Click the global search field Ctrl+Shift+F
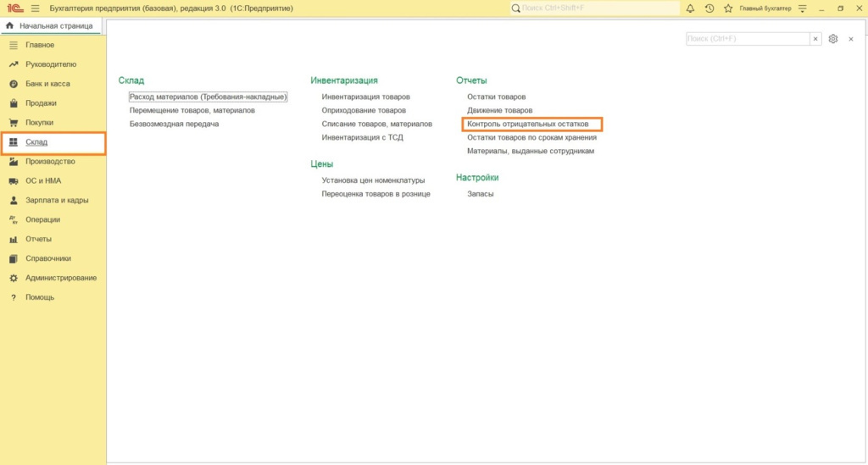This screenshot has width=868, height=465. (x=593, y=8)
